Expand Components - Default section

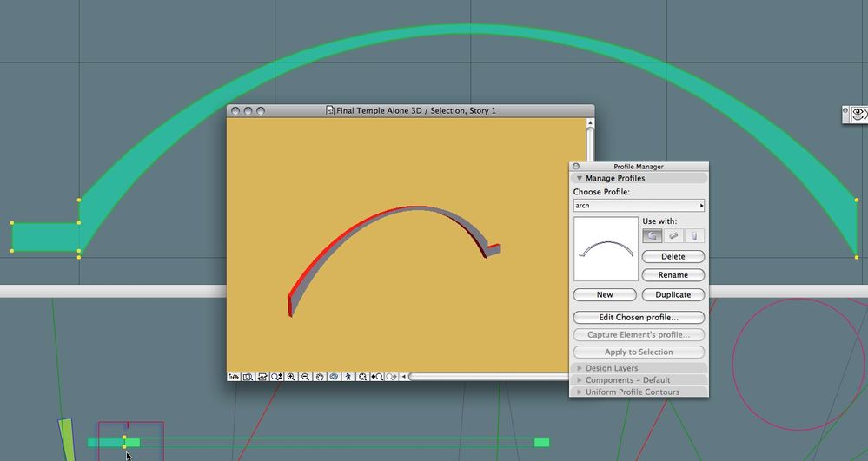(x=579, y=380)
